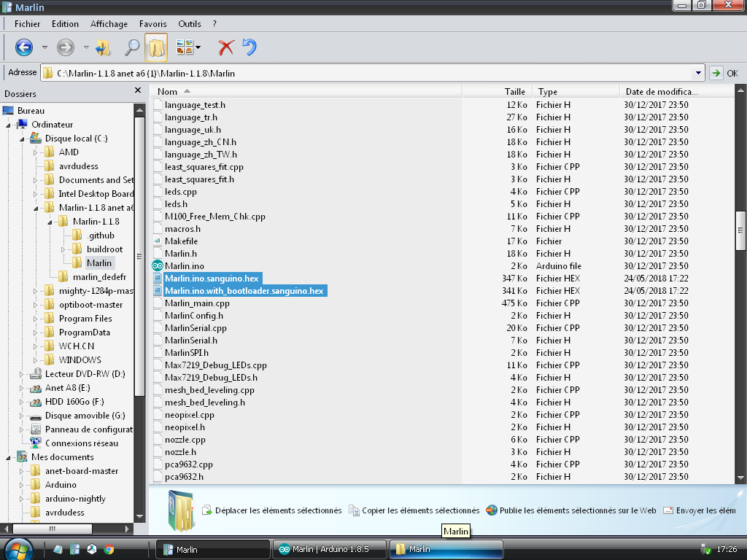Close the Dossiers pane
Viewport: 747px width, 560px height.
tap(138, 90)
